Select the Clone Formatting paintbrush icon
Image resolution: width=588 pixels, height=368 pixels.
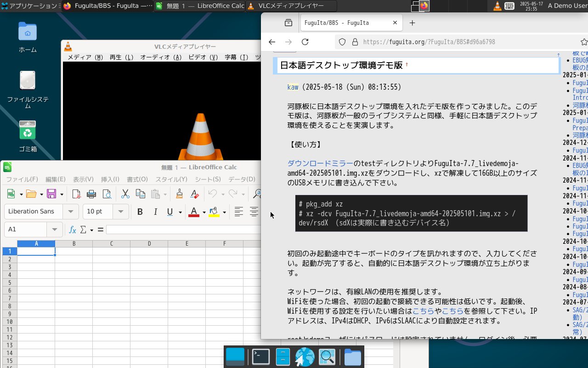tap(180, 194)
